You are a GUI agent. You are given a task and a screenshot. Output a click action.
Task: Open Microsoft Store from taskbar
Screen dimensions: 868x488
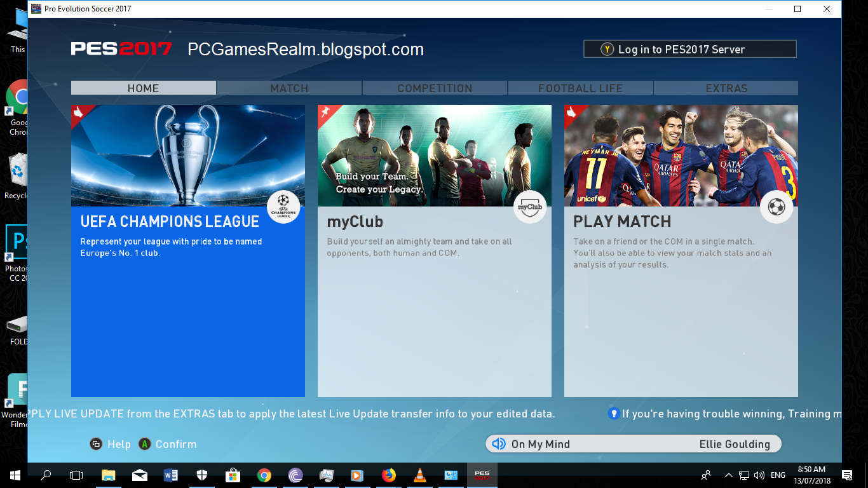point(233,475)
